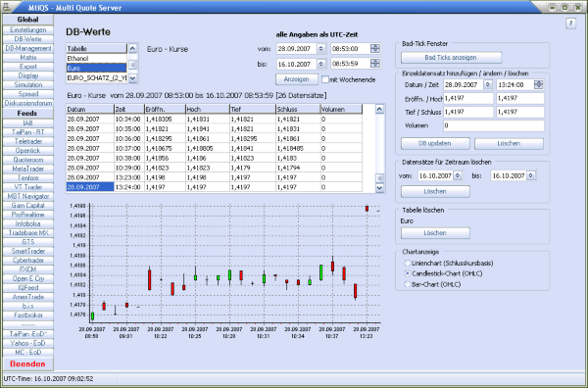Viewport: 588px width, 388px height.
Task: Click the Tabelle column header
Action: pyautogui.click(x=97, y=48)
